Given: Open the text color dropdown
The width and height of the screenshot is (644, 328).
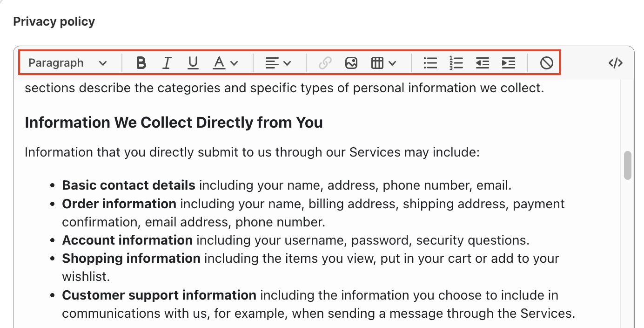Looking at the screenshot, I should click(x=225, y=63).
